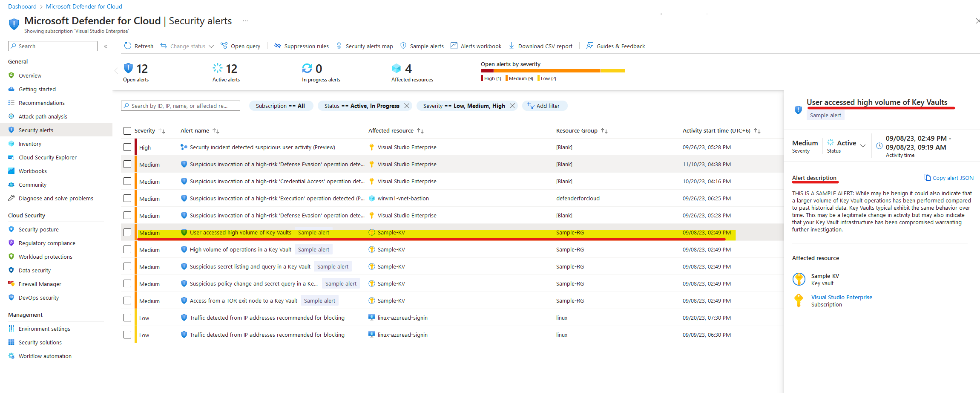Click the Regulatory compliance icon
Viewport: 980px width, 393px height.
(11, 243)
